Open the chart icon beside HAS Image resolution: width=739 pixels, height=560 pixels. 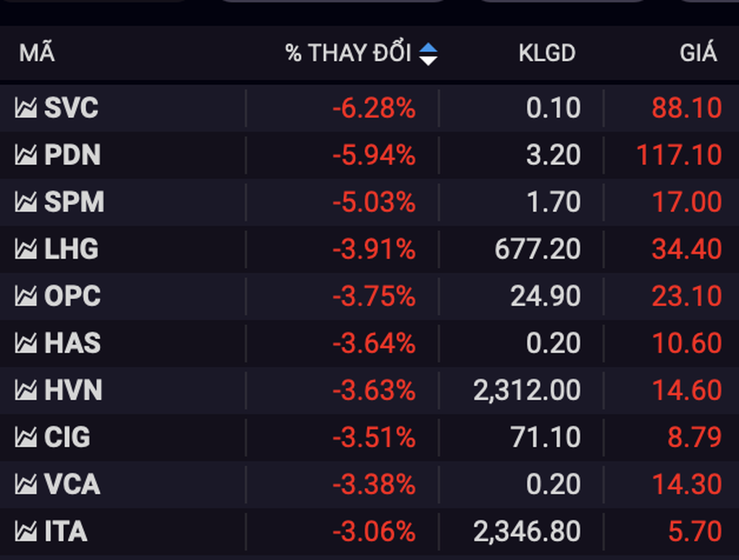[x=25, y=343]
